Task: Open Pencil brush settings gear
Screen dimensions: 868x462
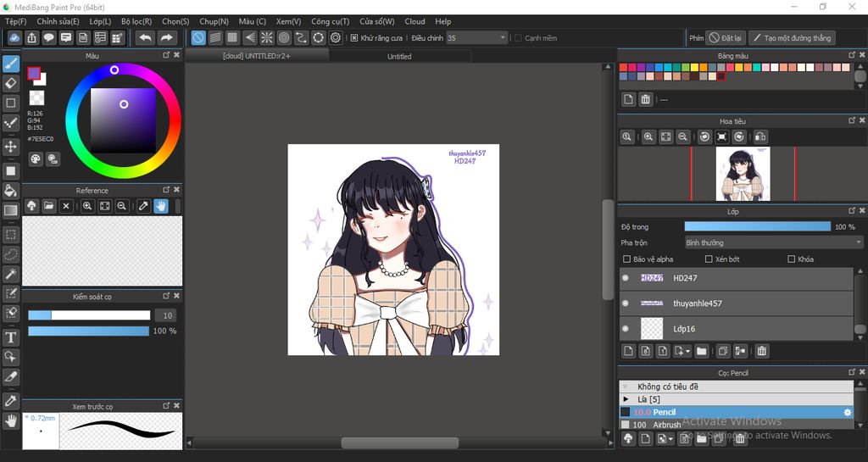Action: [847, 412]
